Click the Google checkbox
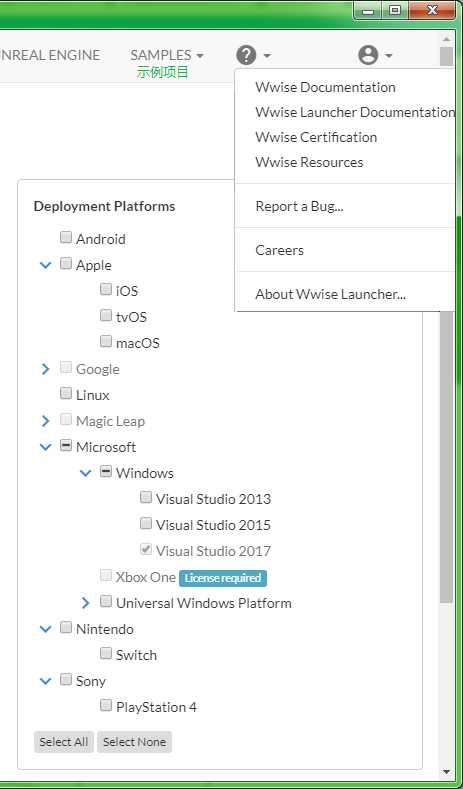 (x=66, y=367)
